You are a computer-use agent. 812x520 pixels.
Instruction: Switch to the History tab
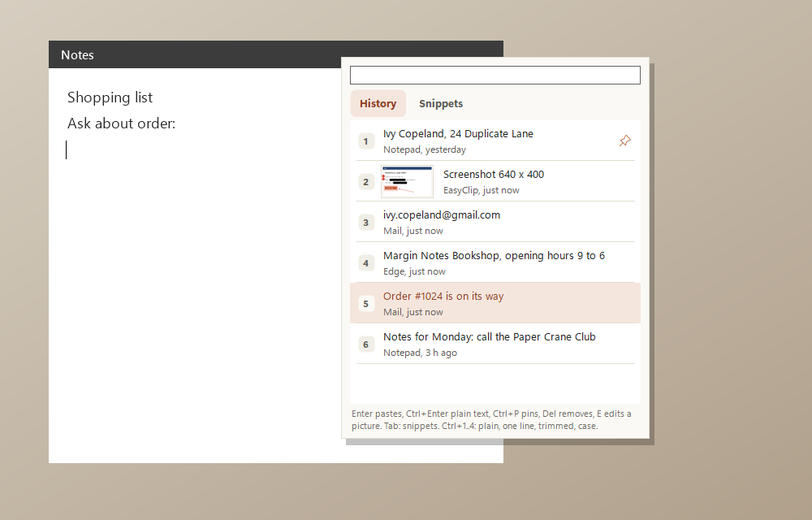pos(378,103)
